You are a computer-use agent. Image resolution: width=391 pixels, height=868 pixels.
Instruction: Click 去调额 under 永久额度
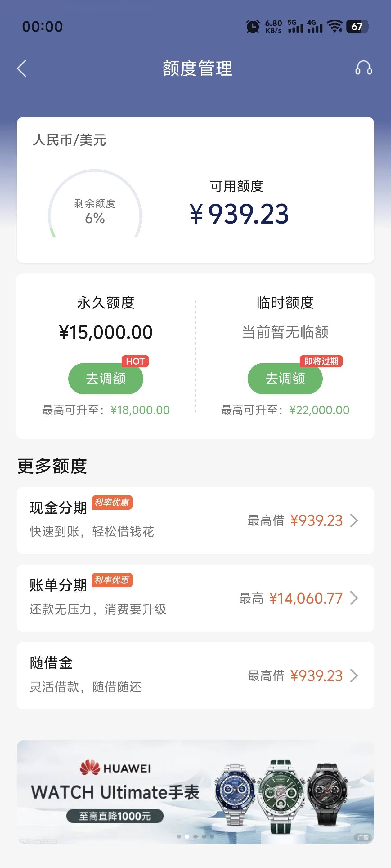[x=106, y=379]
